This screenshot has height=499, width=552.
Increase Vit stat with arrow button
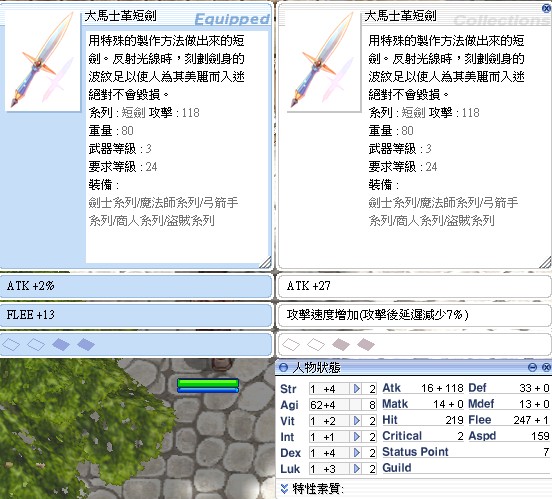[x=356, y=421]
